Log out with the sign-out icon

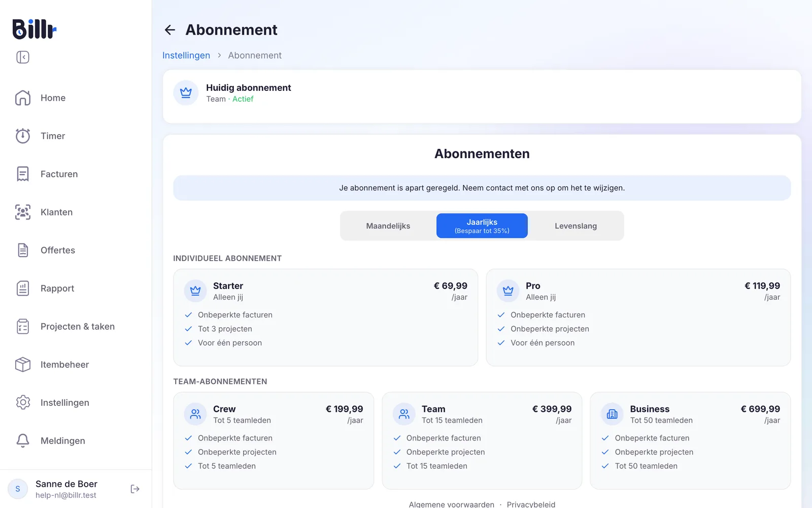(x=135, y=489)
